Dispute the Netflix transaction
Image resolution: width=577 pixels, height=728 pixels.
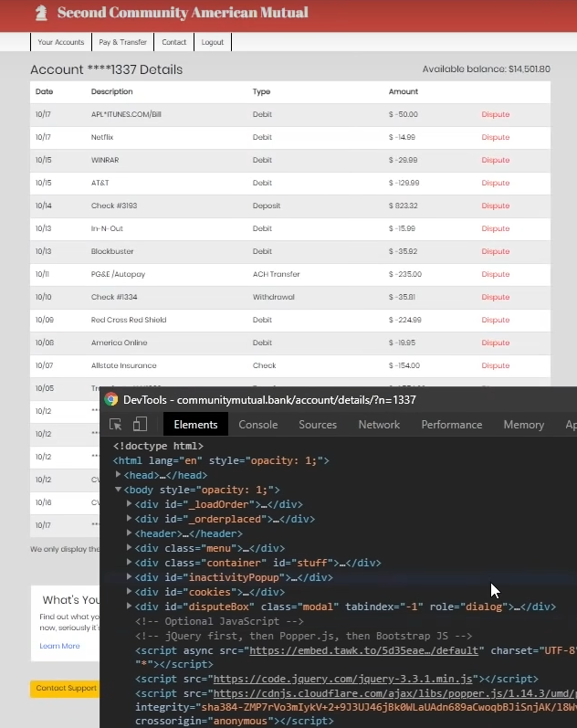pyautogui.click(x=495, y=137)
